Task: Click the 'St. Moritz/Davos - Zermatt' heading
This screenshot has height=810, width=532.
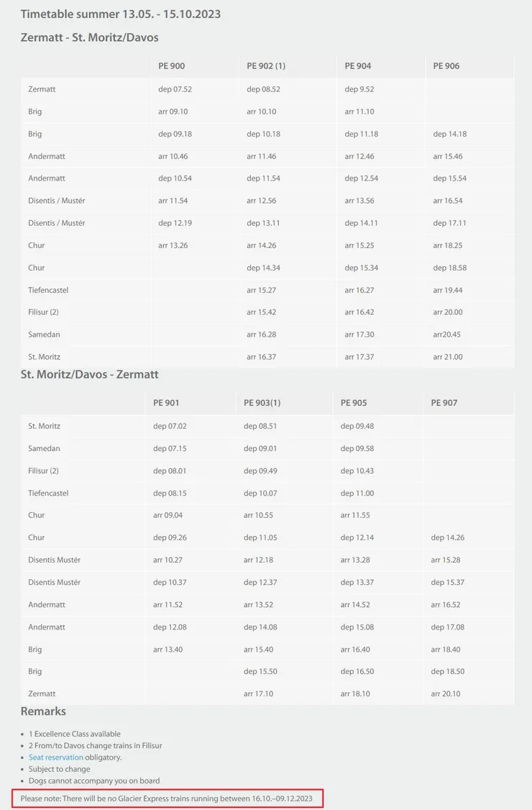Action: click(x=90, y=375)
